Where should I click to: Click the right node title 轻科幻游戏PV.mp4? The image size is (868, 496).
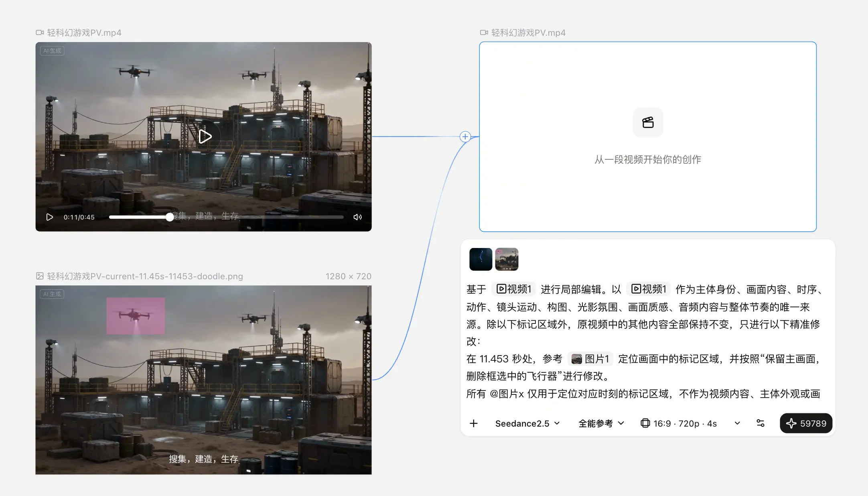[528, 33]
